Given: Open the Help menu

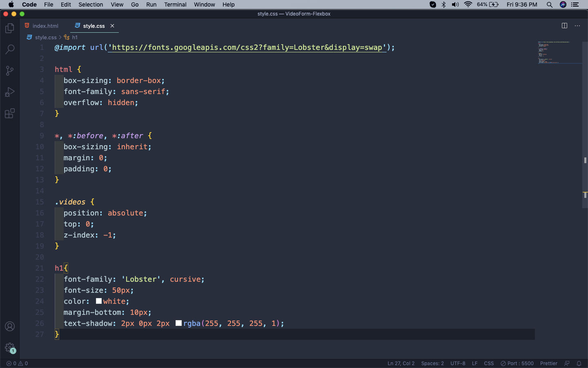Looking at the screenshot, I should click(228, 4).
